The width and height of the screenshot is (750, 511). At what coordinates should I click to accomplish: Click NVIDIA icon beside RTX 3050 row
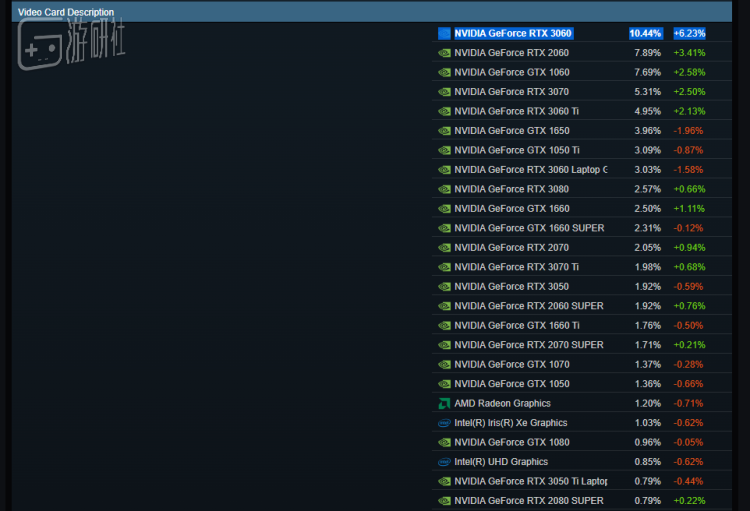[444, 287]
